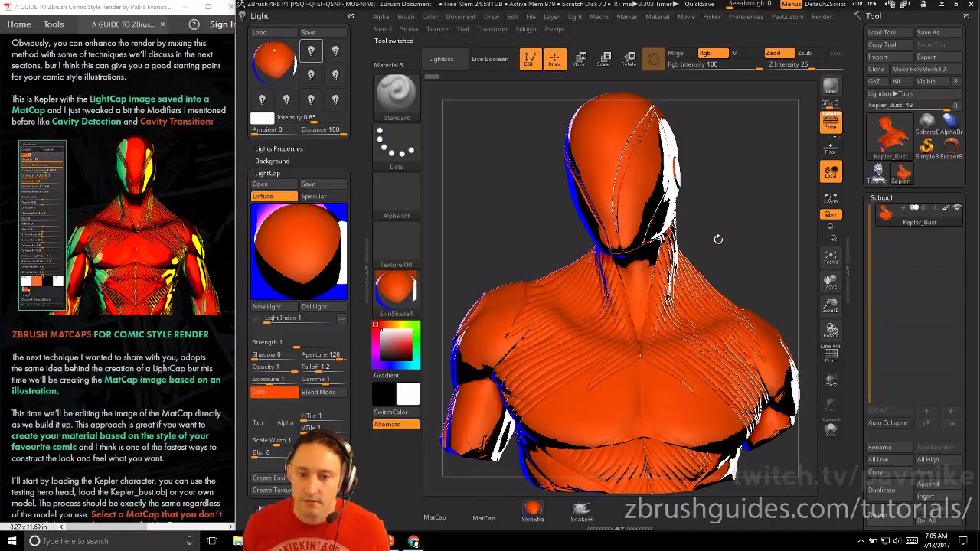Select the first light bulb icon
Image resolution: width=980 pixels, height=551 pixels.
tap(311, 51)
